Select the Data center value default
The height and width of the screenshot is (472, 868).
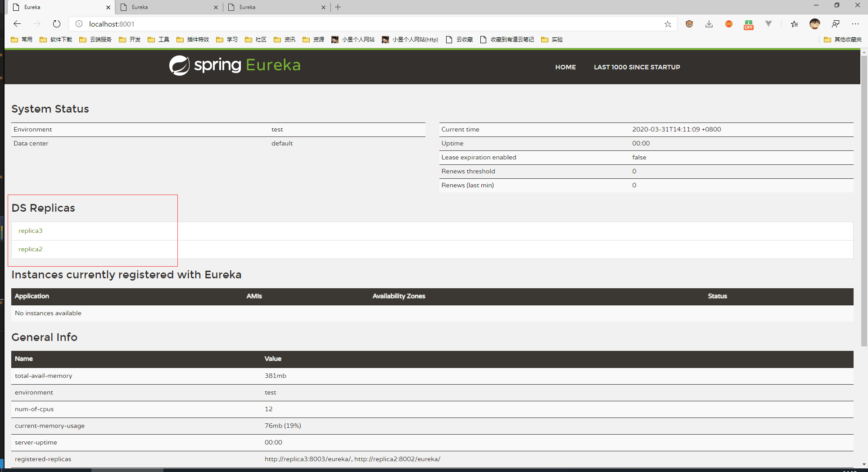coord(282,143)
